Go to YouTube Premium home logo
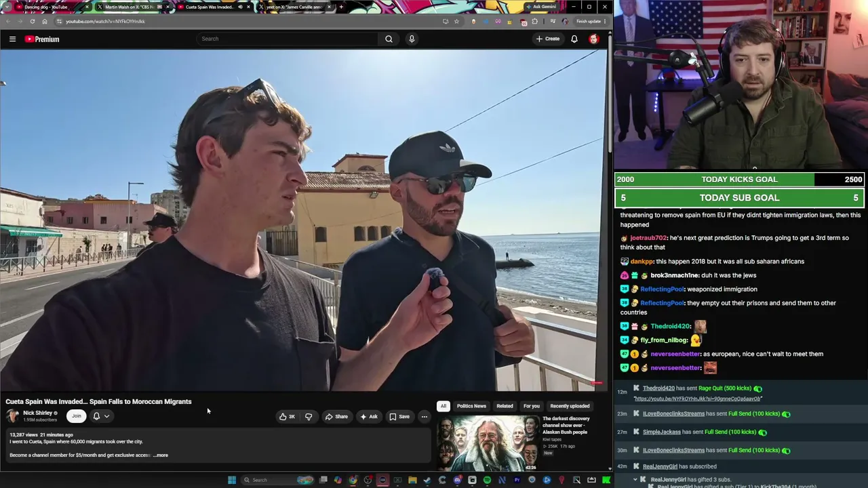Image resolution: width=868 pixels, height=488 pixels. 42,39
